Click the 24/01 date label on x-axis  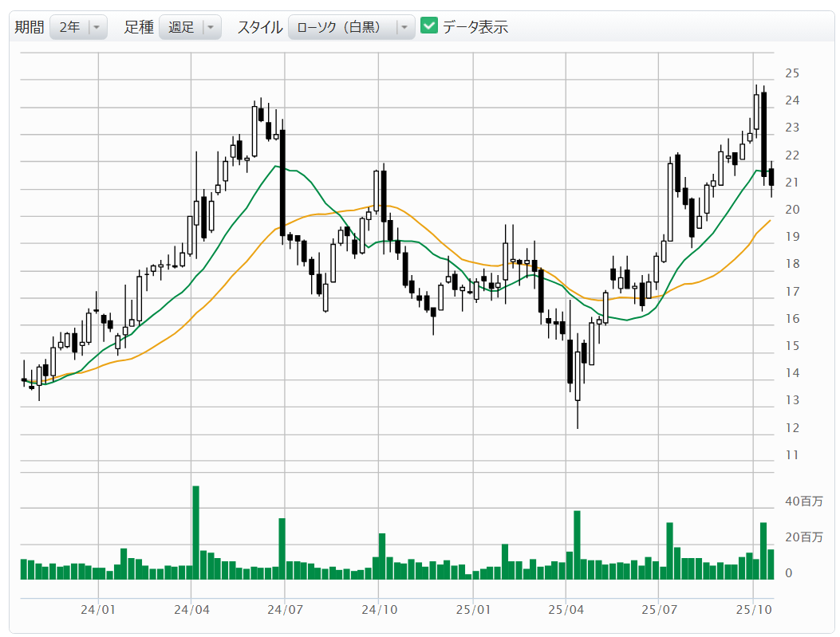(x=98, y=610)
